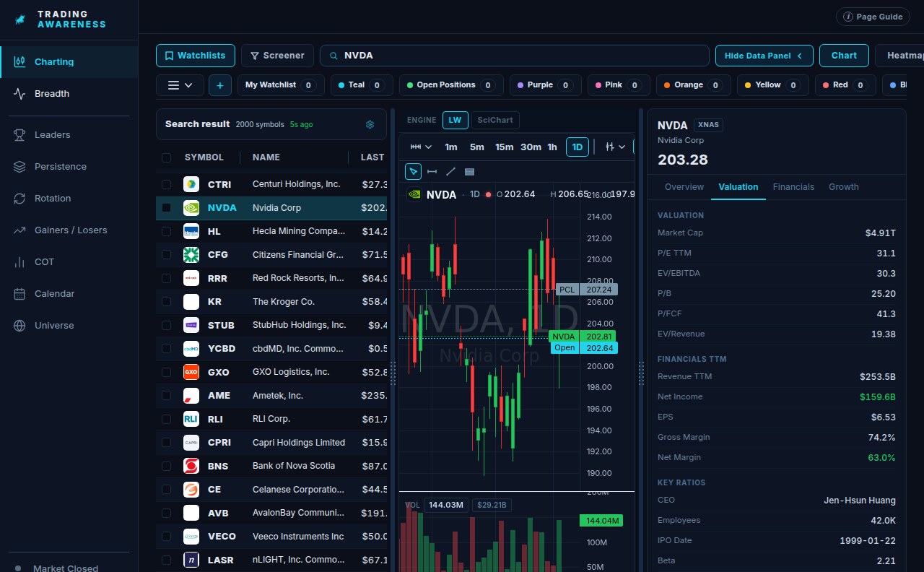924x572 pixels.
Task: Click the Centuri Holdings CTRI logo
Action: tap(191, 184)
